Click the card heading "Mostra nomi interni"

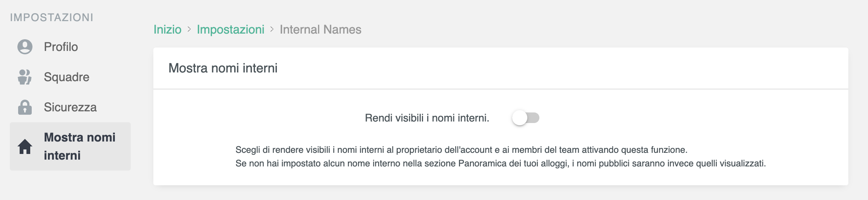pos(223,68)
